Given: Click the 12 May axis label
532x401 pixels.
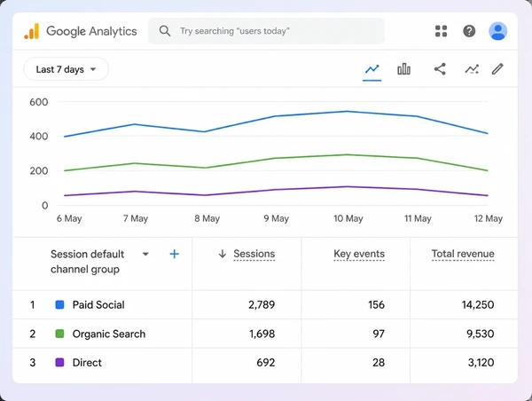Looking at the screenshot, I should tap(489, 218).
